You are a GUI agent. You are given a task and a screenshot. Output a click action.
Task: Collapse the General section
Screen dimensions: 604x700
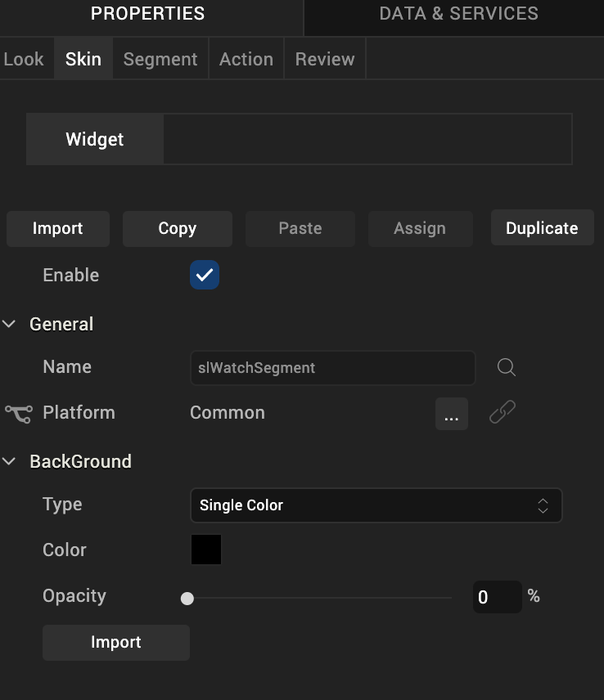point(10,325)
